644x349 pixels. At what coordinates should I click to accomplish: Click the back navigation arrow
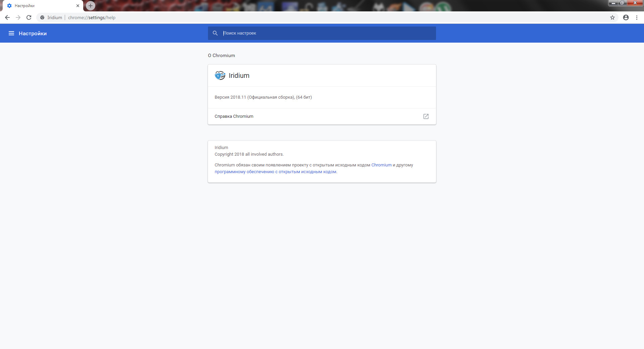tap(7, 17)
